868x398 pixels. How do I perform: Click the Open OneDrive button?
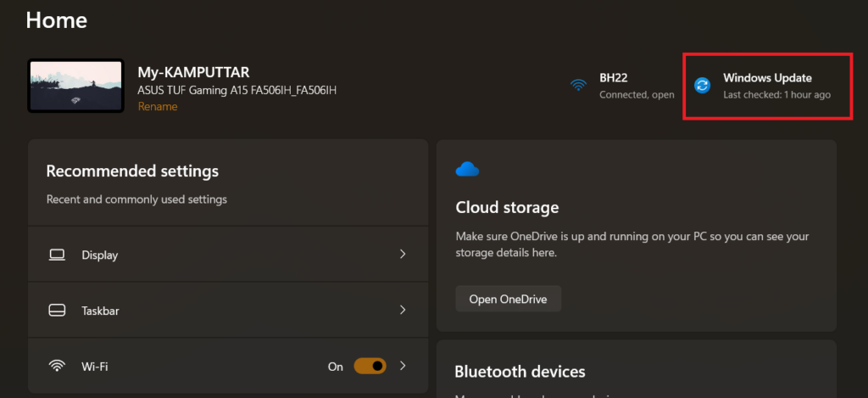point(509,299)
